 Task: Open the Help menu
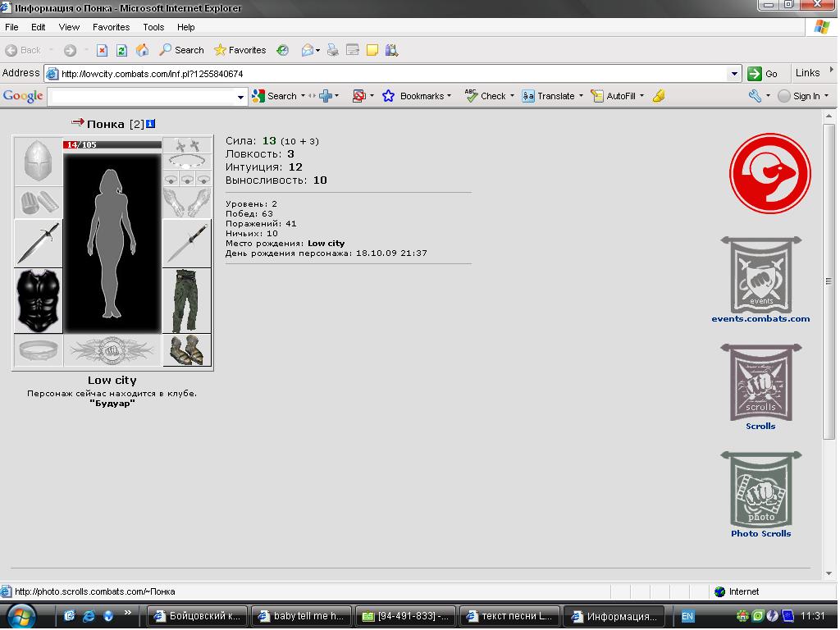tap(186, 27)
